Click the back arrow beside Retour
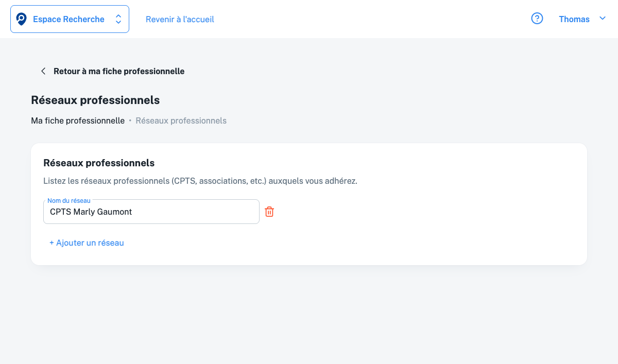The width and height of the screenshot is (618, 364). (x=43, y=71)
